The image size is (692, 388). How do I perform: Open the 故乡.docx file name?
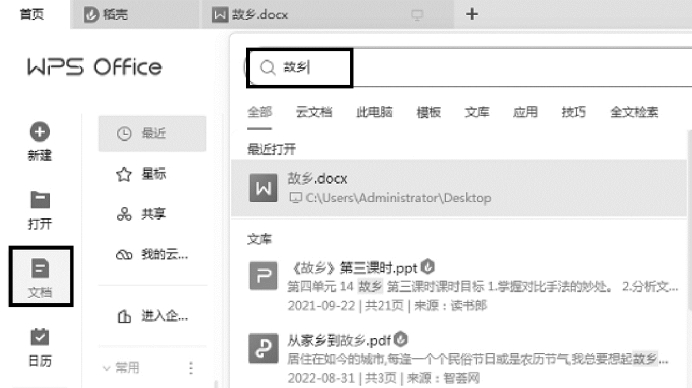pyautogui.click(x=317, y=179)
